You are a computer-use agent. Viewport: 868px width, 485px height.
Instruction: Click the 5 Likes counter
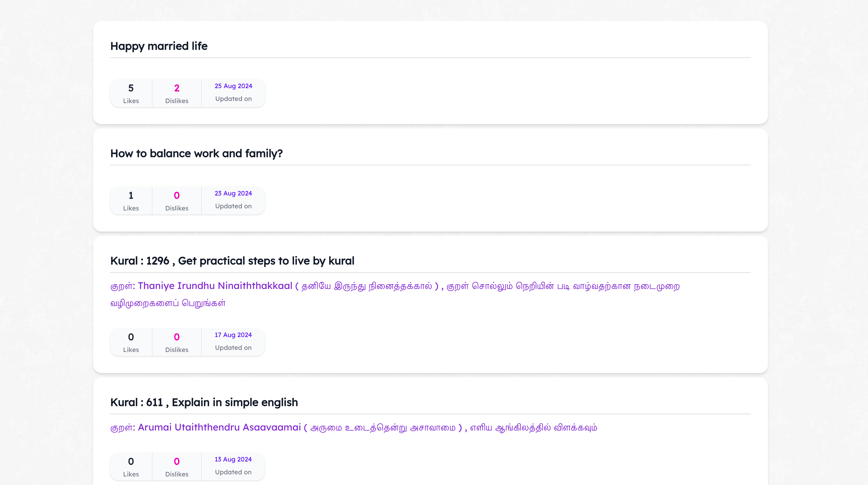(131, 93)
